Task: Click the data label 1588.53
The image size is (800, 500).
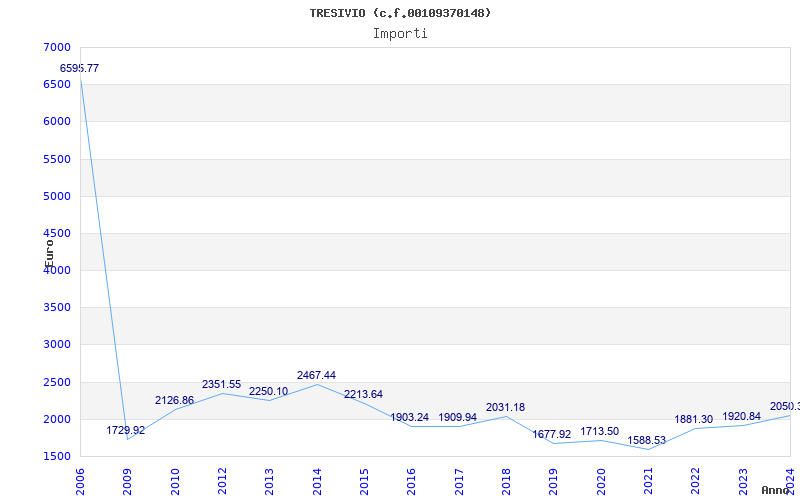Action: tap(646, 440)
